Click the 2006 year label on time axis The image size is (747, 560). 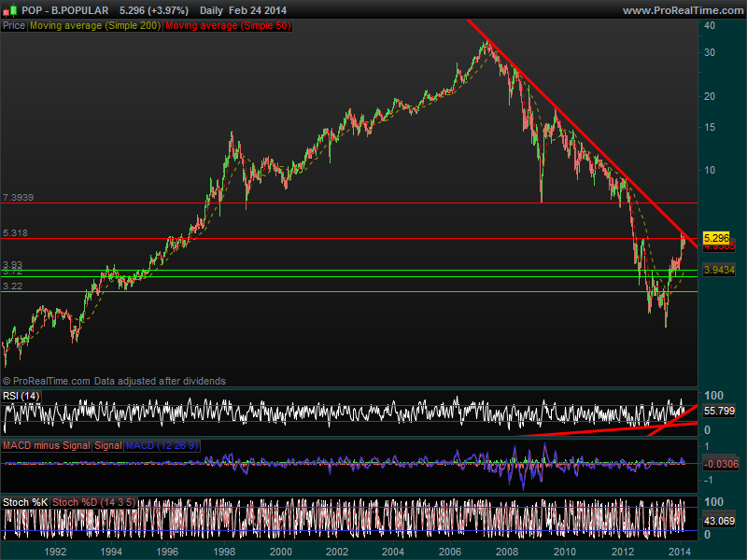pos(450,552)
